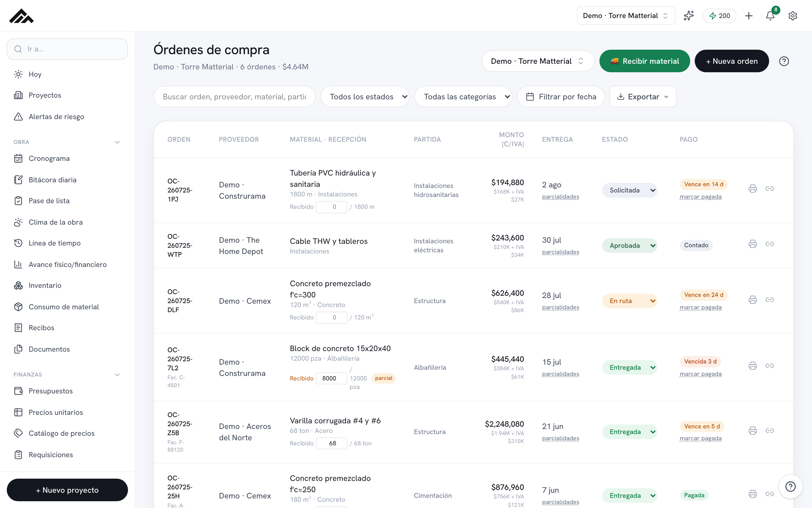Screen dimensions: 812x508
Task: Print order OC-260725-7L2
Action: click(x=753, y=365)
